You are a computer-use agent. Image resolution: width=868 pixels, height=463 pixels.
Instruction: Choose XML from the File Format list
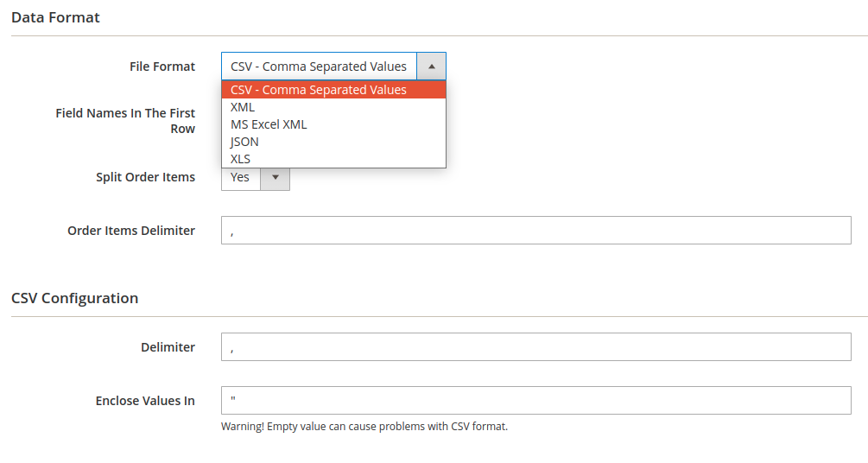click(x=333, y=107)
